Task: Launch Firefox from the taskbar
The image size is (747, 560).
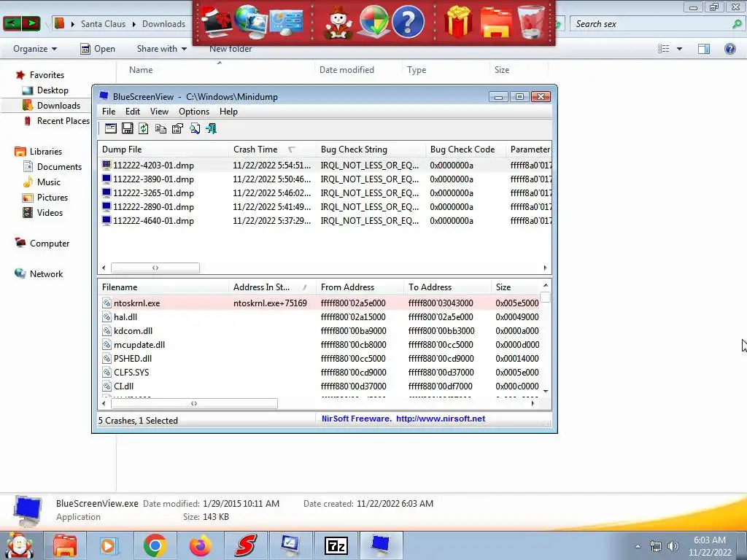Action: pos(200,545)
